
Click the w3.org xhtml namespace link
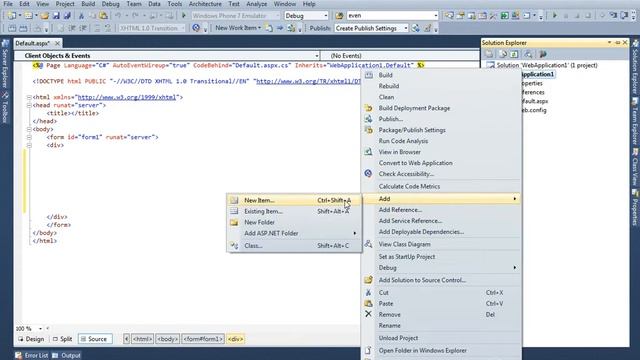click(x=127, y=97)
